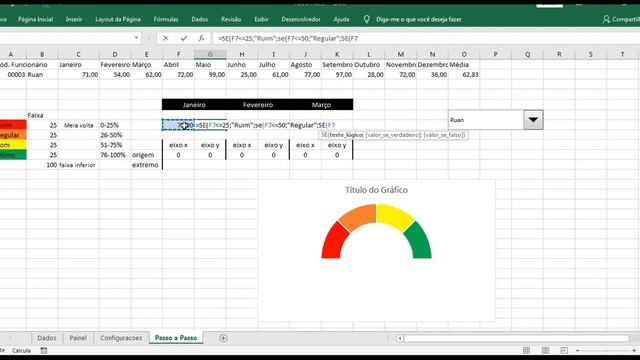Select column G header
Viewport: 640px width, 360px height.
coord(210,54)
